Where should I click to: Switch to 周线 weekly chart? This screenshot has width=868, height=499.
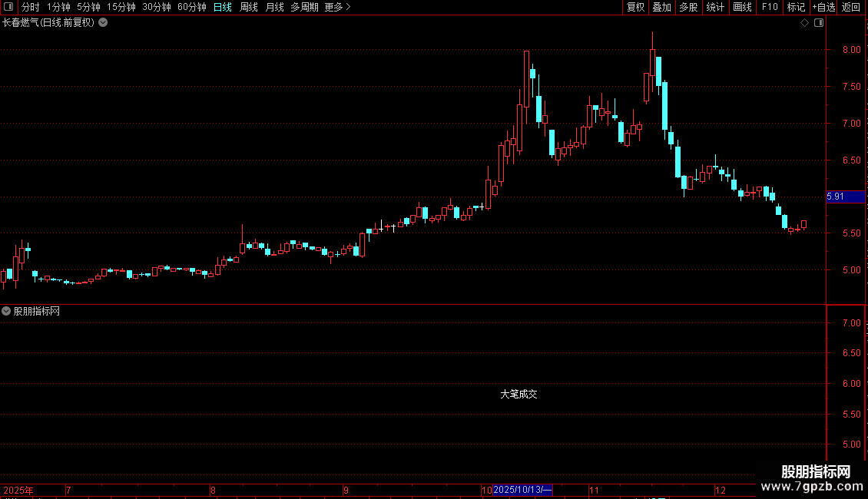(249, 7)
